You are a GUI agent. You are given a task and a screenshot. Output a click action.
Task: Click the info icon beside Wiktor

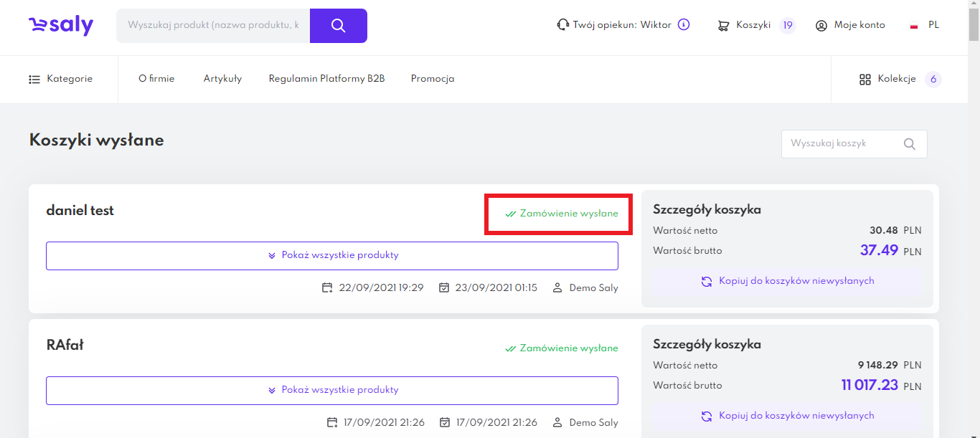(x=684, y=25)
